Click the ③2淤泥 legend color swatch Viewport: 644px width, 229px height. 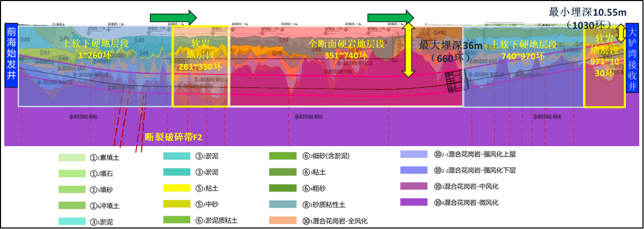click(x=177, y=156)
